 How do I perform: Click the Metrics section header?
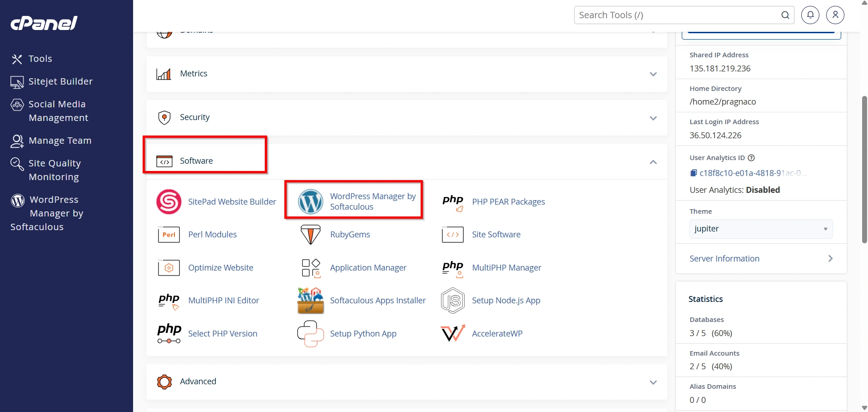[407, 74]
